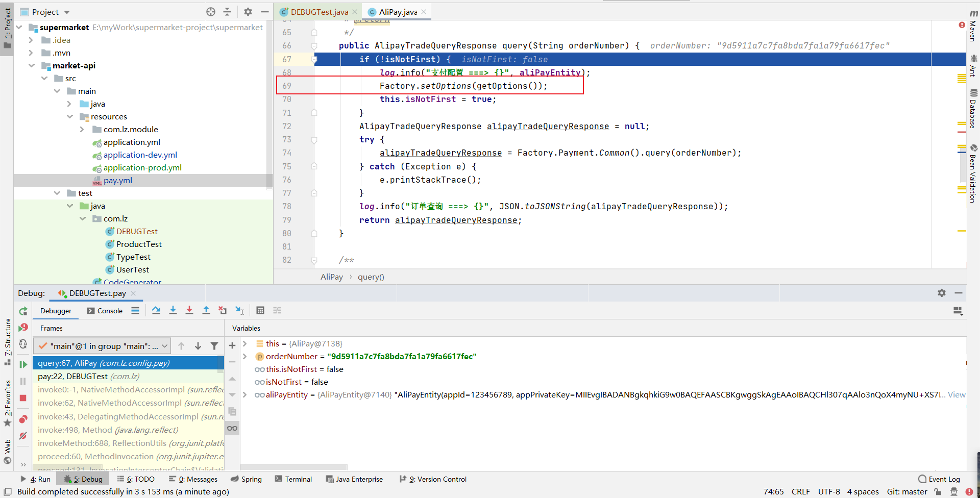Click the Locate/Select Opened File target icon
The height and width of the screenshot is (498, 980).
(211, 12)
